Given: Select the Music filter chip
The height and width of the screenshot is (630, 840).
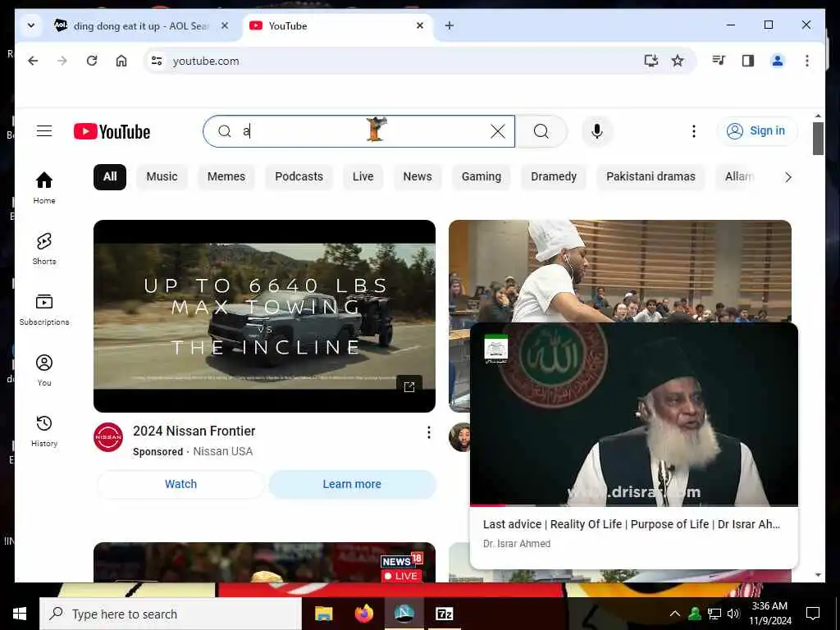Looking at the screenshot, I should click(x=162, y=177).
